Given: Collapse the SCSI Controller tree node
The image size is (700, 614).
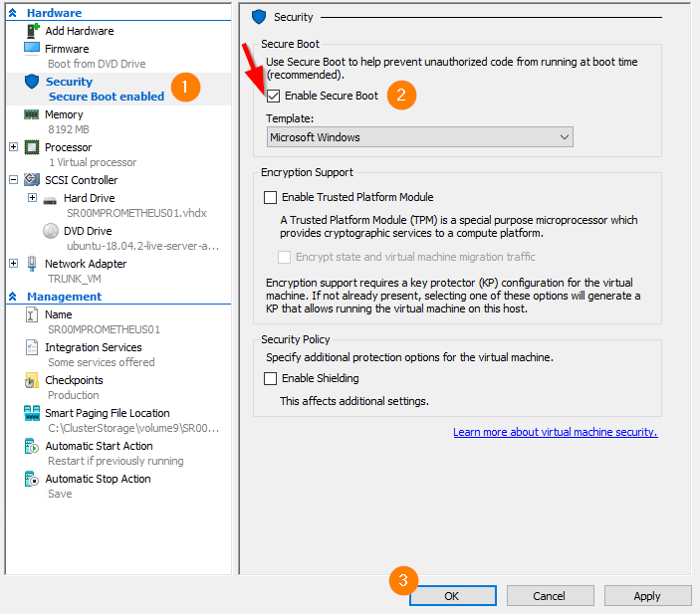Looking at the screenshot, I should click(13, 180).
